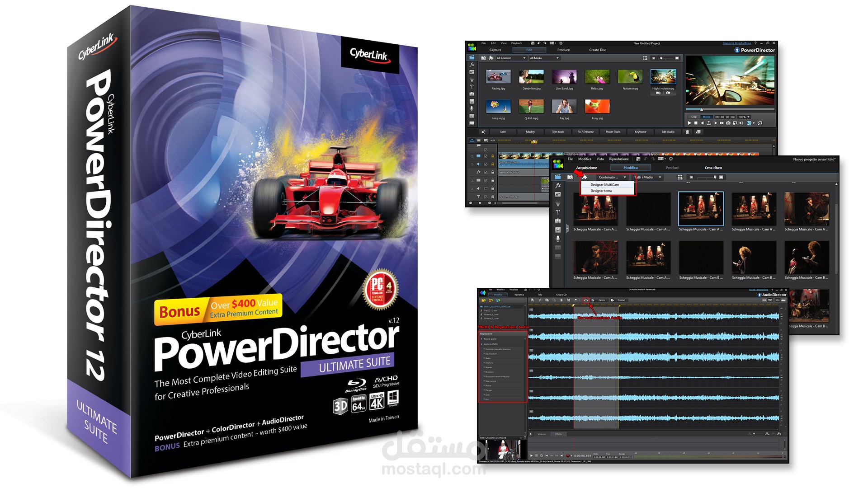Click zoom slider below AudioDirector waveforms
Image resolution: width=868 pixels, height=488 pixels.
click(759, 434)
